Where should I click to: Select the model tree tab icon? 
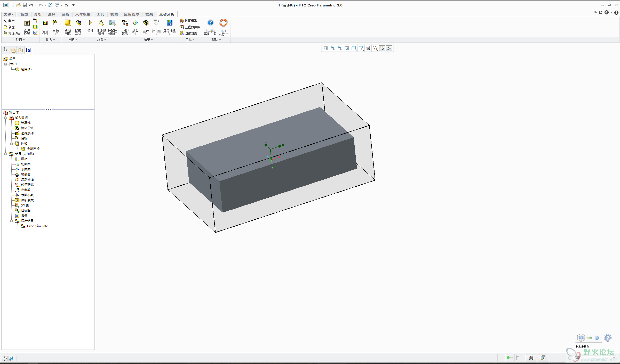tap(5, 50)
